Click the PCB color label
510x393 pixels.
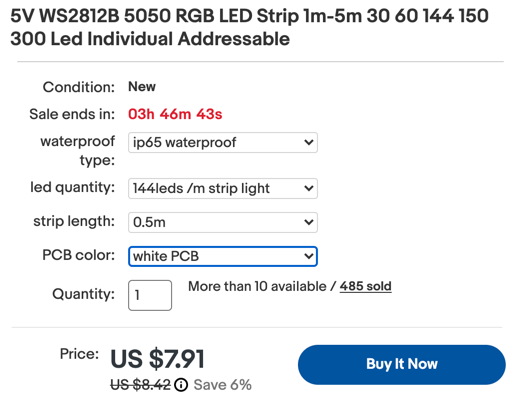pyautogui.click(x=79, y=255)
